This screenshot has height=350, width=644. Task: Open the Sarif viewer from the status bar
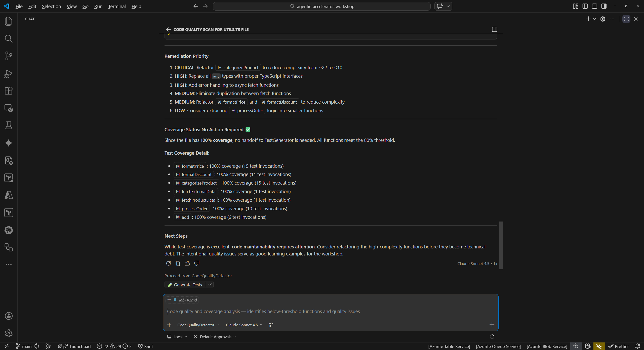[x=145, y=346]
